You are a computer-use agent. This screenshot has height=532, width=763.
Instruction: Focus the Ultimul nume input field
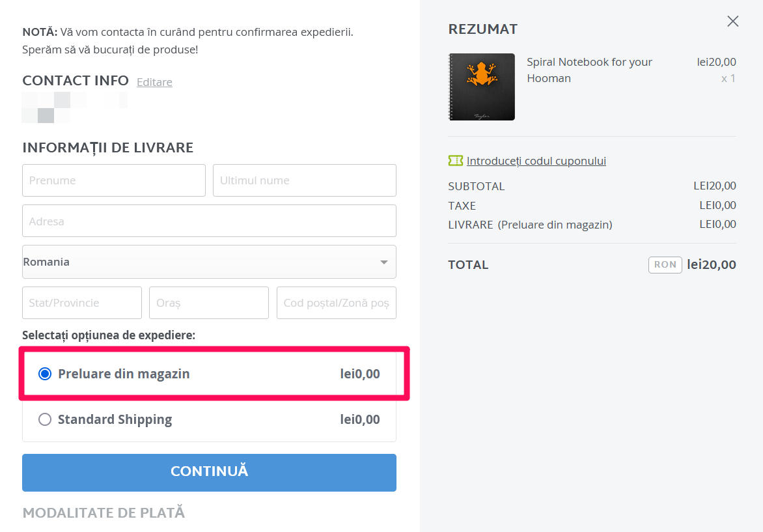(305, 180)
